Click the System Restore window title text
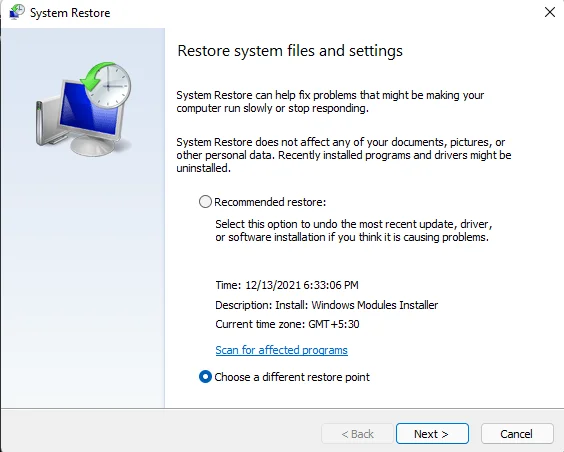 (x=70, y=13)
